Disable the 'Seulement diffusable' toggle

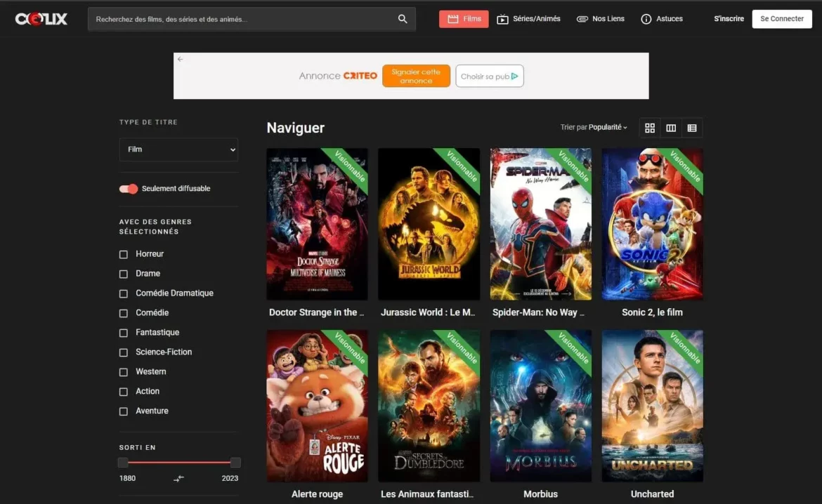click(x=129, y=188)
